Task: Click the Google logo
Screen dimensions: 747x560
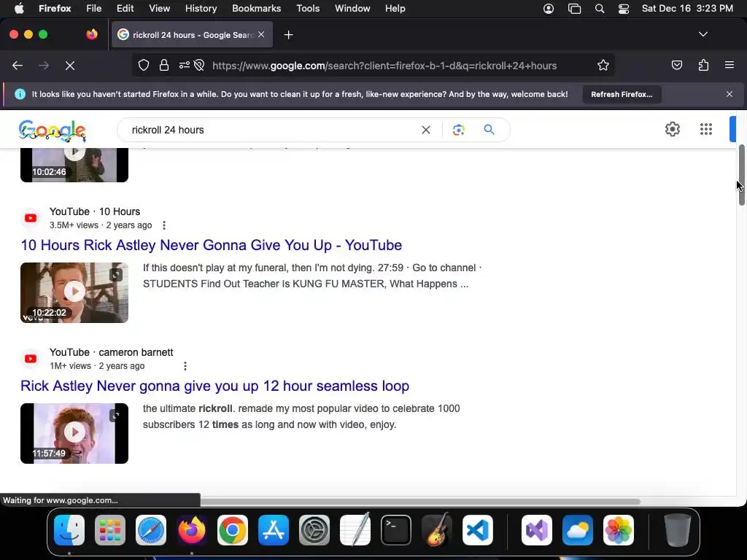Action: (53, 131)
